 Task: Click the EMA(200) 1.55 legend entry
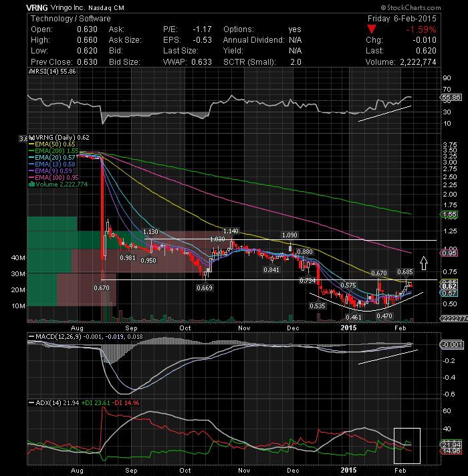pos(53,151)
